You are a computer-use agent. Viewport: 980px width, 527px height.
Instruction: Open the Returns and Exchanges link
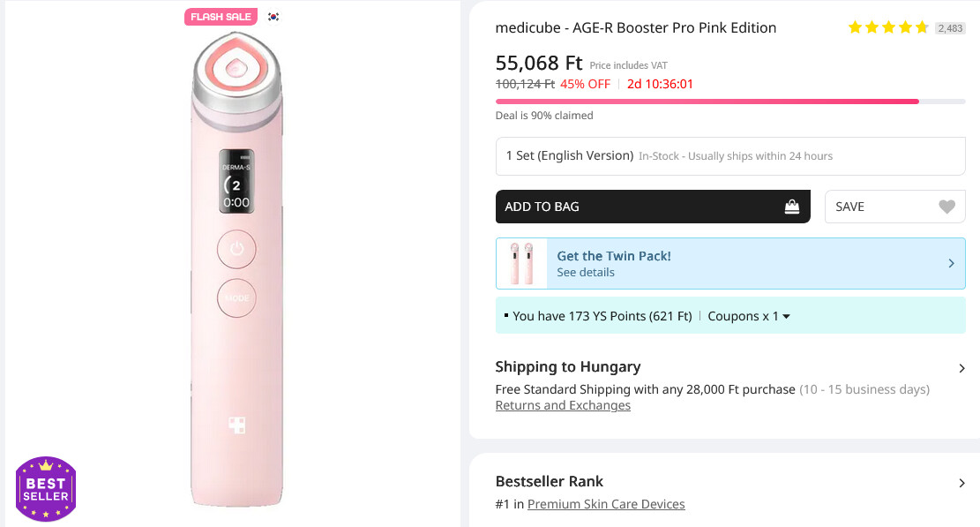point(563,406)
